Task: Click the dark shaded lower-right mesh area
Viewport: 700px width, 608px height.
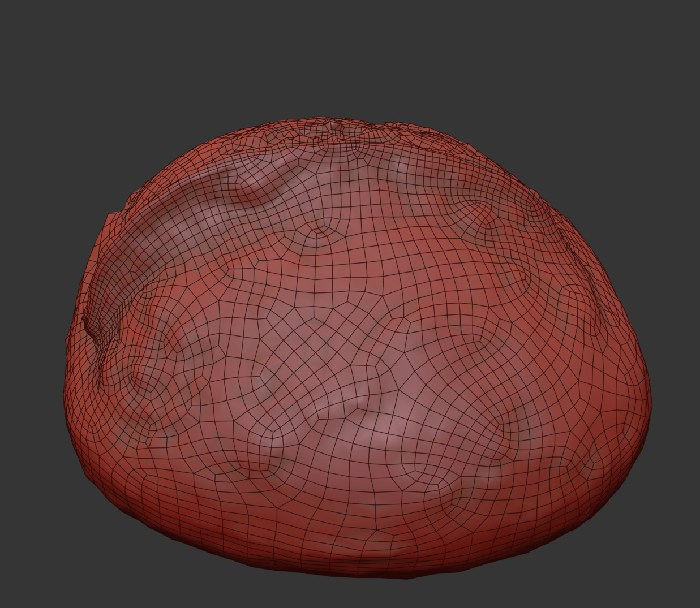Action: coord(577,498)
